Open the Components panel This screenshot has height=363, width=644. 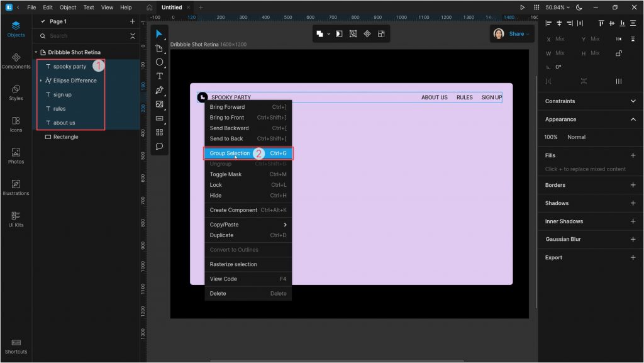coord(16,61)
